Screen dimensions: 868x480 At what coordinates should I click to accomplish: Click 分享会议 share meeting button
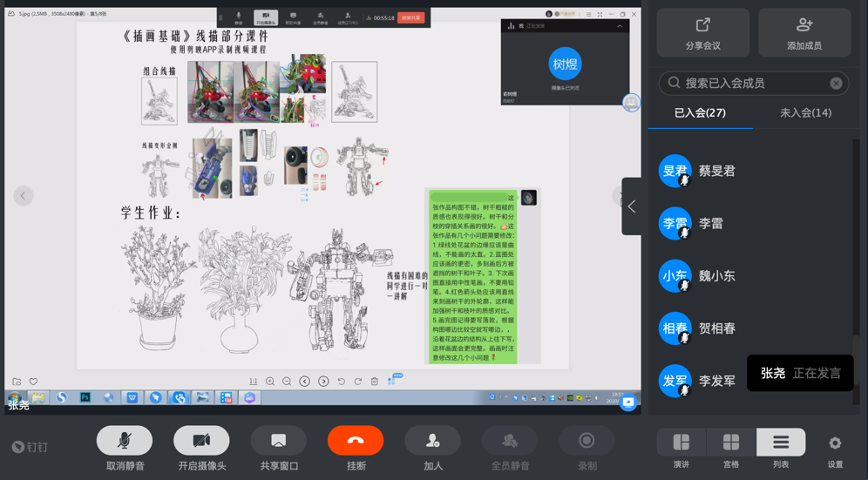click(x=703, y=32)
